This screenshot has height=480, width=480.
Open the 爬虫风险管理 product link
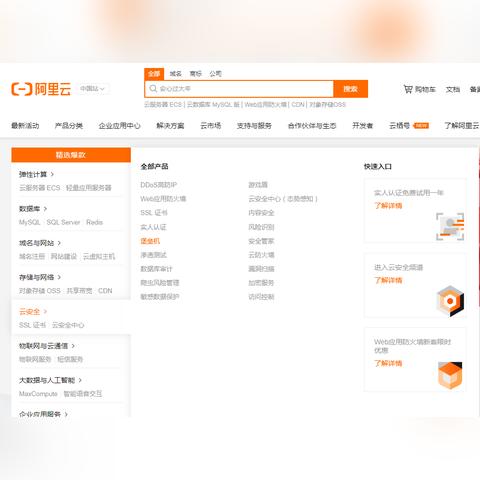(160, 283)
